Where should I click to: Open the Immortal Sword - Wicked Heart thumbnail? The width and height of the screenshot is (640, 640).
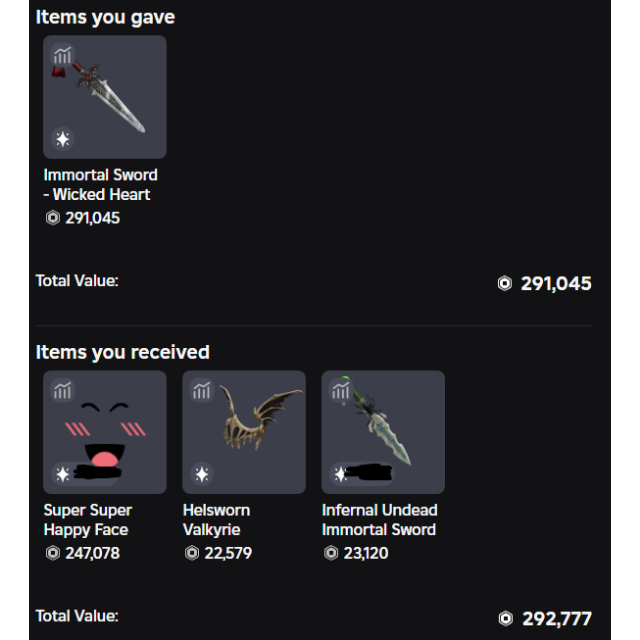105,97
